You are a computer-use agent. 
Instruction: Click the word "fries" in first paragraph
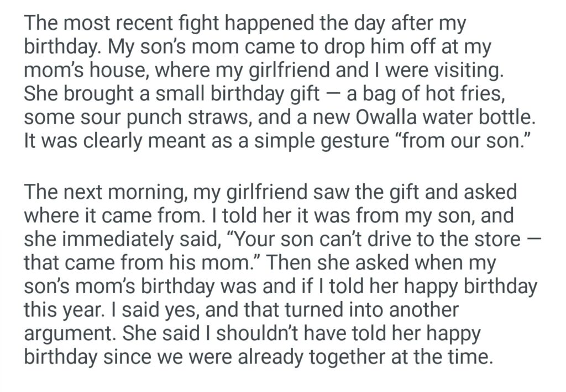(x=476, y=94)
